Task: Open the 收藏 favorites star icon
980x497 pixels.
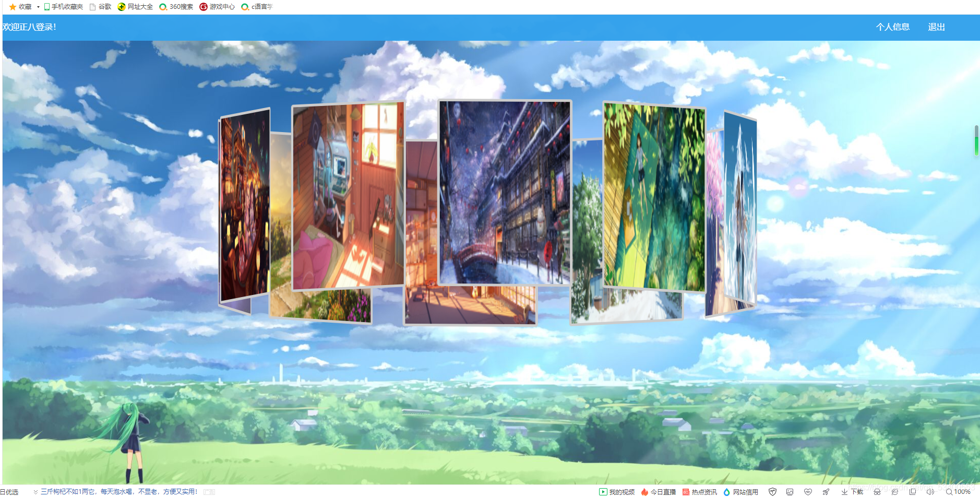Action: click(x=13, y=7)
